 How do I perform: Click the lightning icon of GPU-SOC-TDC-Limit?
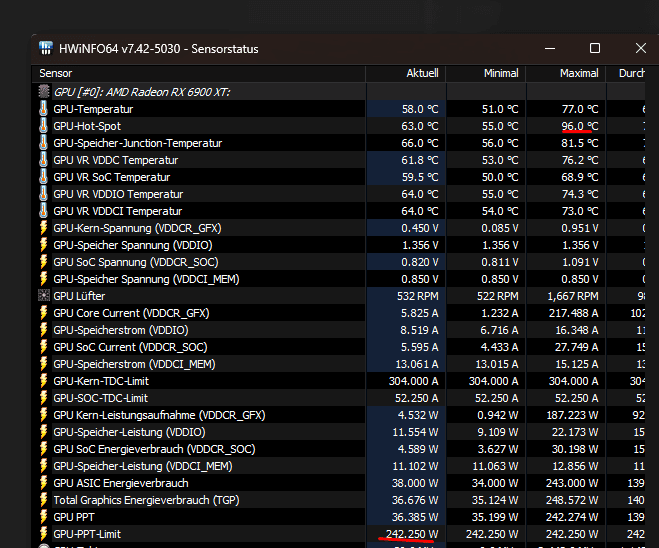43,398
